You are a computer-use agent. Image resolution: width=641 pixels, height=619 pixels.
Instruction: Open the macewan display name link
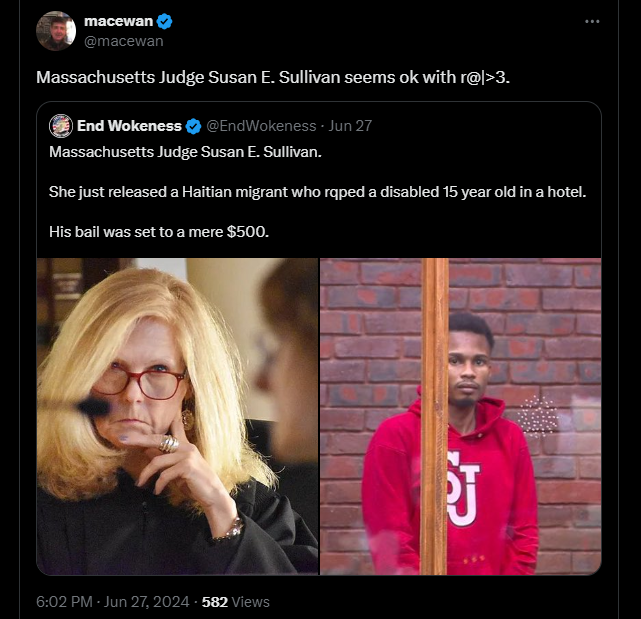pos(119,21)
